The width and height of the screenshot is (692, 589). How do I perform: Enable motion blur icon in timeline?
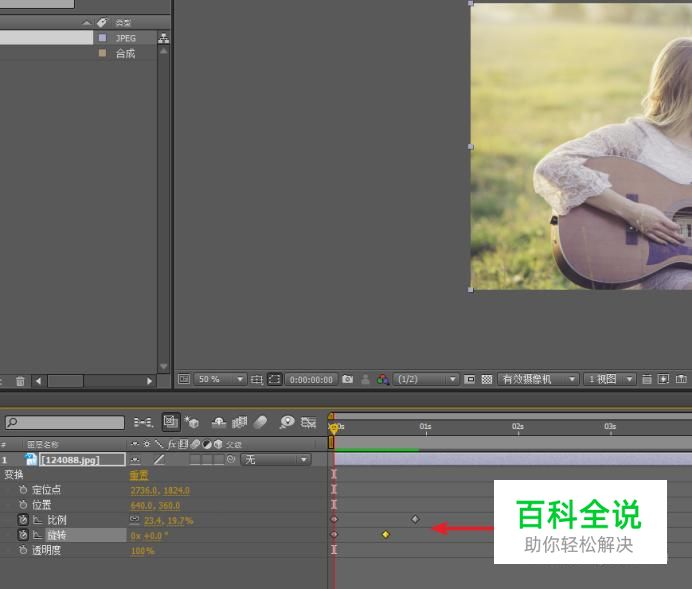[x=260, y=423]
